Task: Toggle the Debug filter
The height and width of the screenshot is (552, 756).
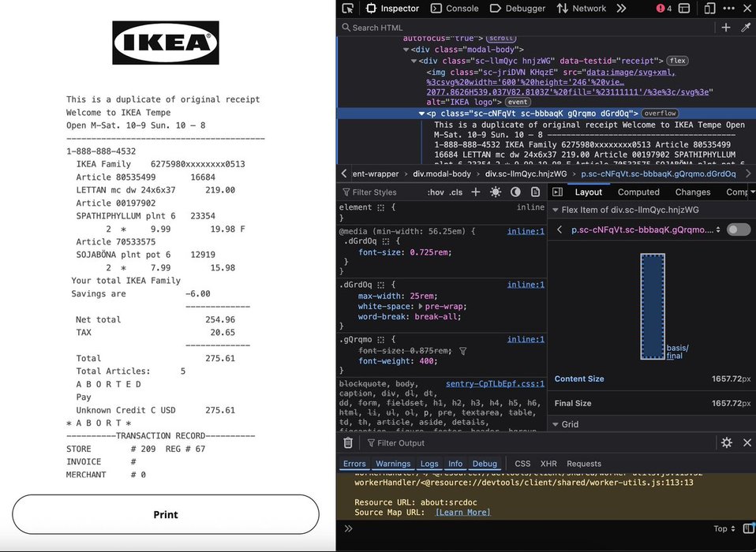Action: click(485, 464)
